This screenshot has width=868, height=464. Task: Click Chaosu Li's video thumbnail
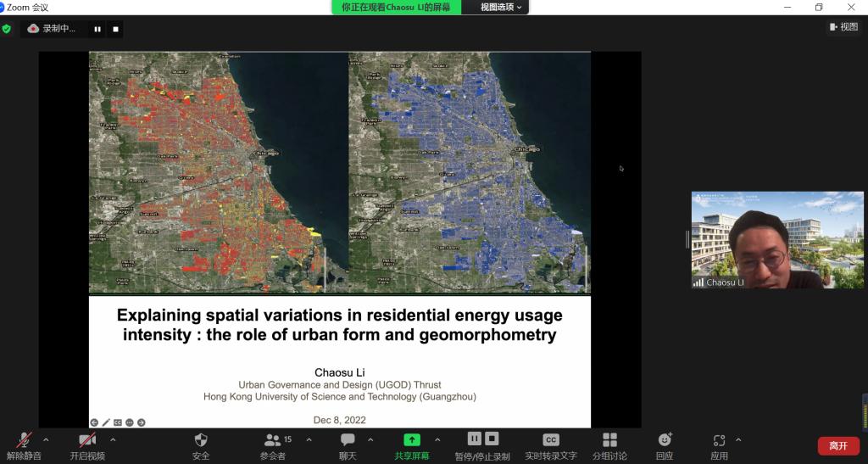[x=777, y=240]
